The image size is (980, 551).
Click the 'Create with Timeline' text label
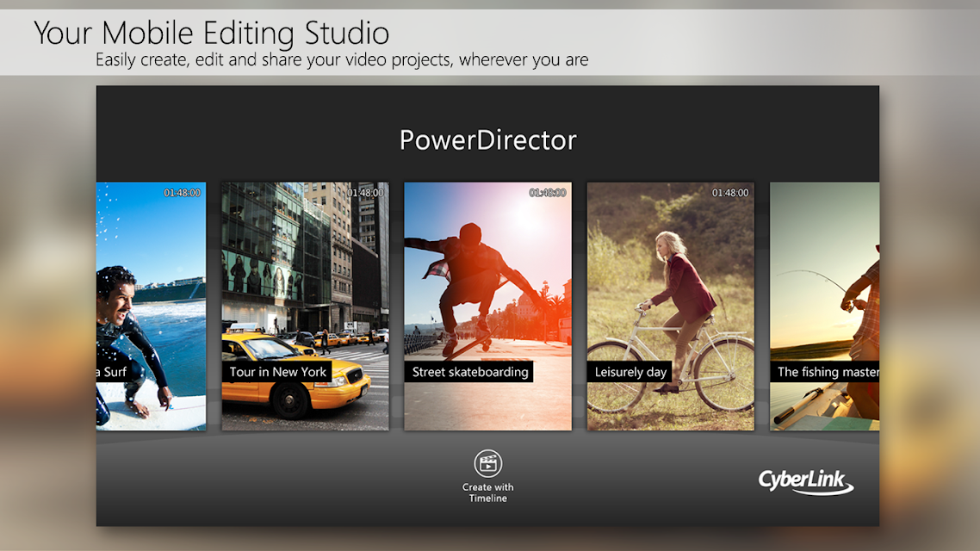(487, 492)
